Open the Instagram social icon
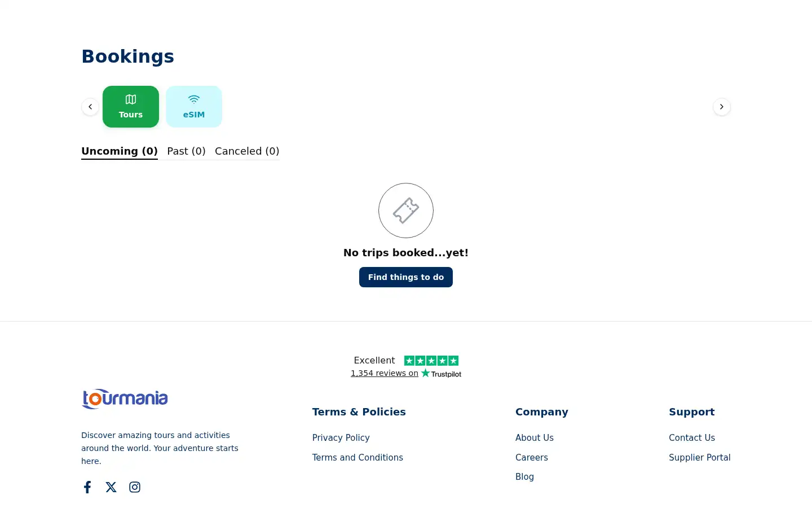This screenshot has height=508, width=812. (x=135, y=487)
